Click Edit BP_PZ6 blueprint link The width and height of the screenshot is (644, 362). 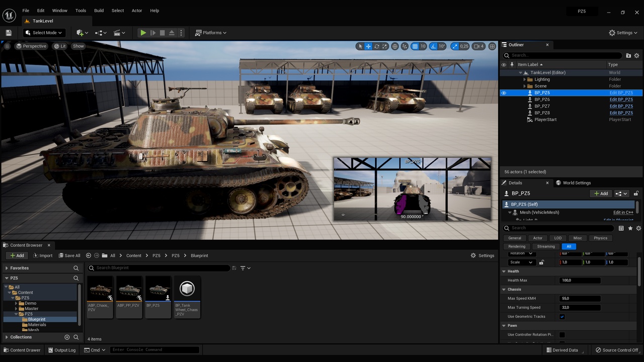621,100
